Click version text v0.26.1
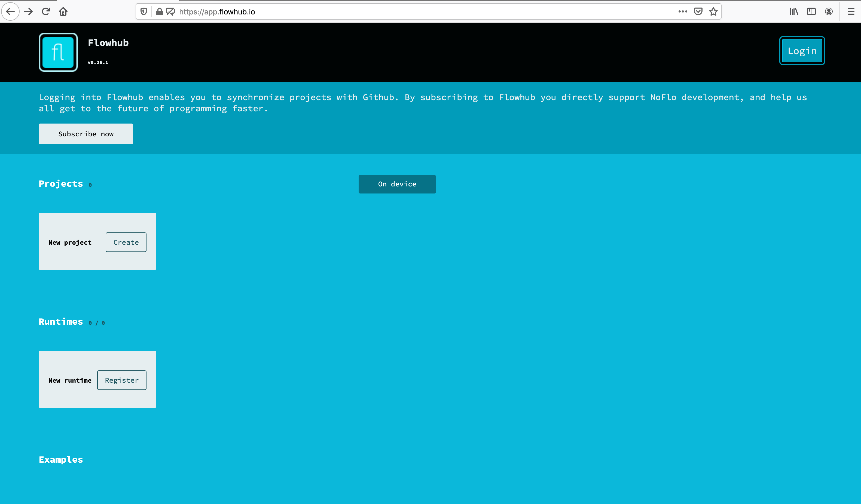 click(x=98, y=62)
